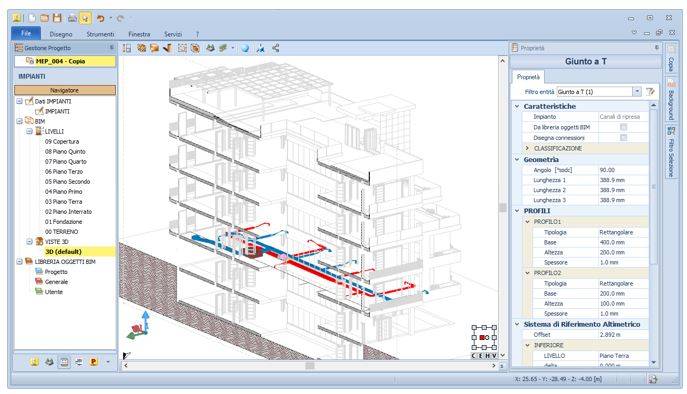The image size is (687, 394).
Task: Open the Filtro entità dropdown
Action: [637, 92]
